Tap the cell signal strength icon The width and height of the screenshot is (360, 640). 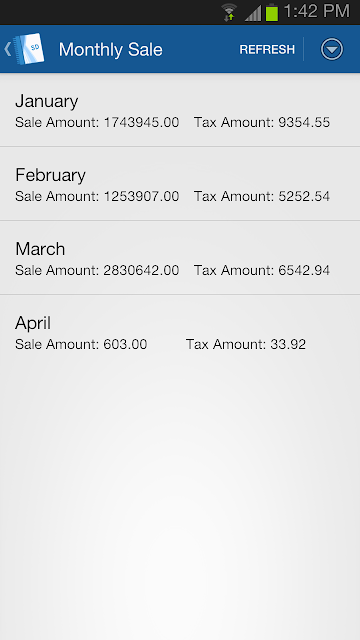[253, 13]
